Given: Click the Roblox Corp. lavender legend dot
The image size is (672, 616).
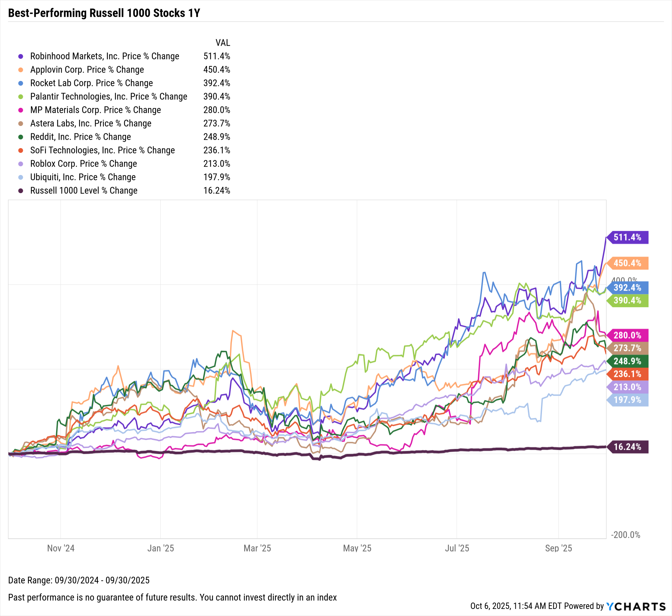Looking at the screenshot, I should click(x=21, y=164).
